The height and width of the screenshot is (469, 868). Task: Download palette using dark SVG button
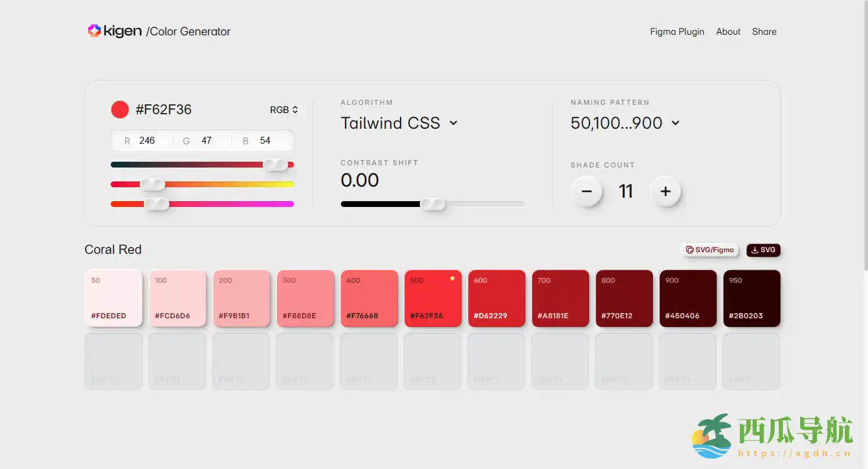click(x=763, y=250)
